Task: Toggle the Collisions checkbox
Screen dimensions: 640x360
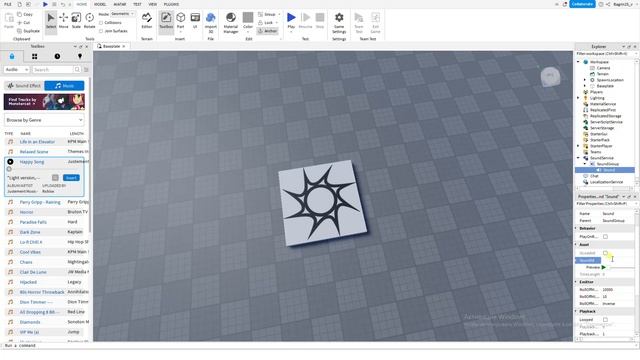Action: [x=101, y=22]
